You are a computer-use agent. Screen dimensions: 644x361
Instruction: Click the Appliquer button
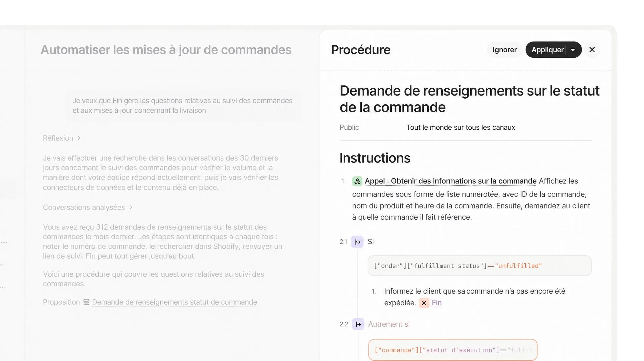(547, 50)
